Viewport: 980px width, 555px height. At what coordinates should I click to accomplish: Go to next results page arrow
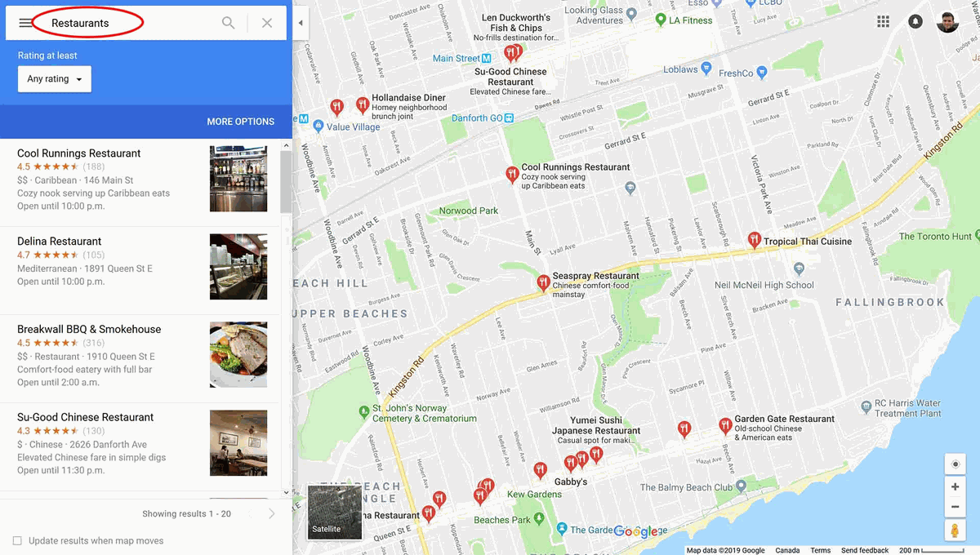click(272, 513)
